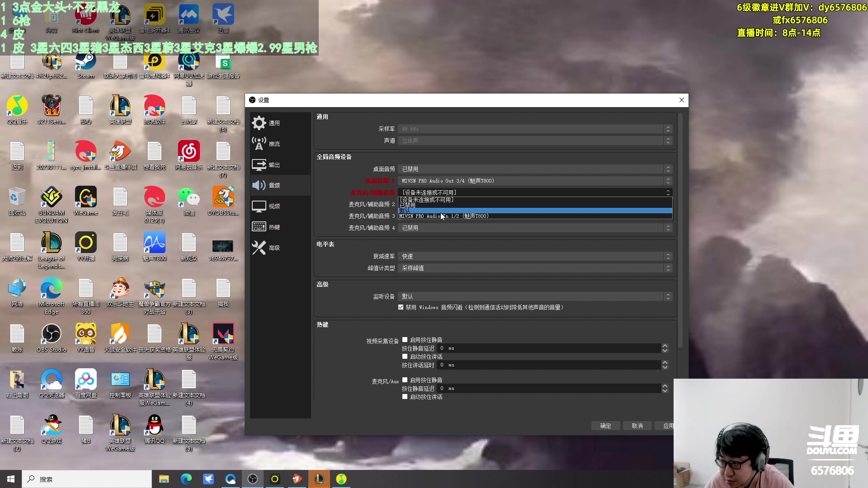Switch to the 热键 settings tab

[x=280, y=227]
